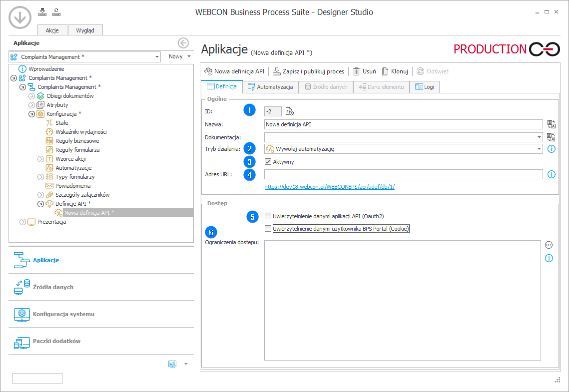Enable Uwierzytelnienie danymi użytkownika BPS Portal (Cookie)
The image size is (569, 392).
click(268, 229)
